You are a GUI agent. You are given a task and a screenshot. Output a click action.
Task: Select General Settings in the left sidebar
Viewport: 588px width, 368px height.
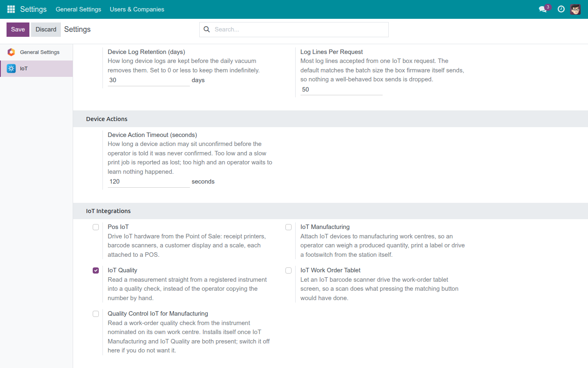tap(36, 52)
